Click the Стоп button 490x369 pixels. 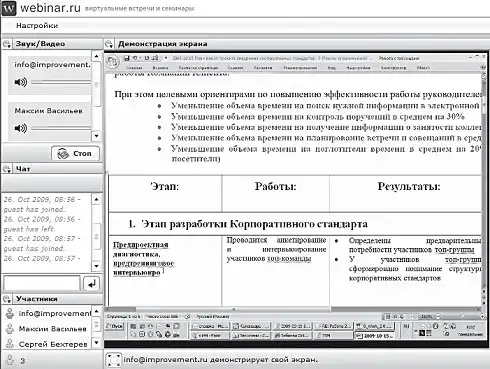75,154
